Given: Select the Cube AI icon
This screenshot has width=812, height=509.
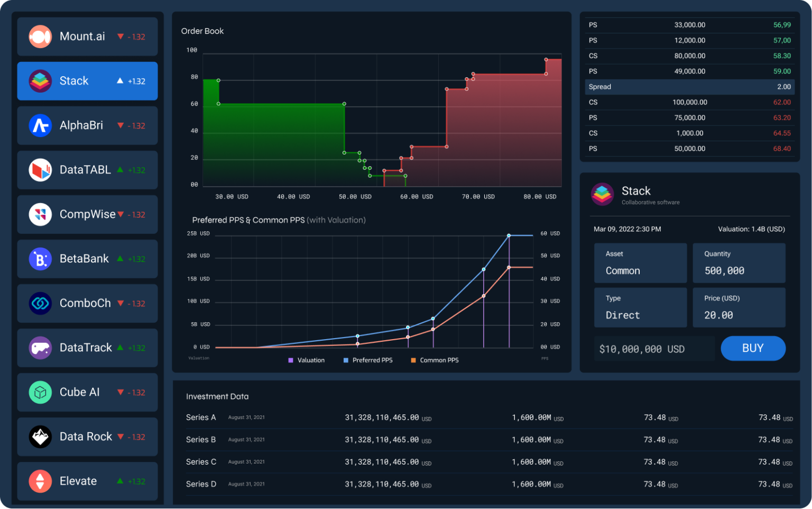Looking at the screenshot, I should click(x=40, y=392).
